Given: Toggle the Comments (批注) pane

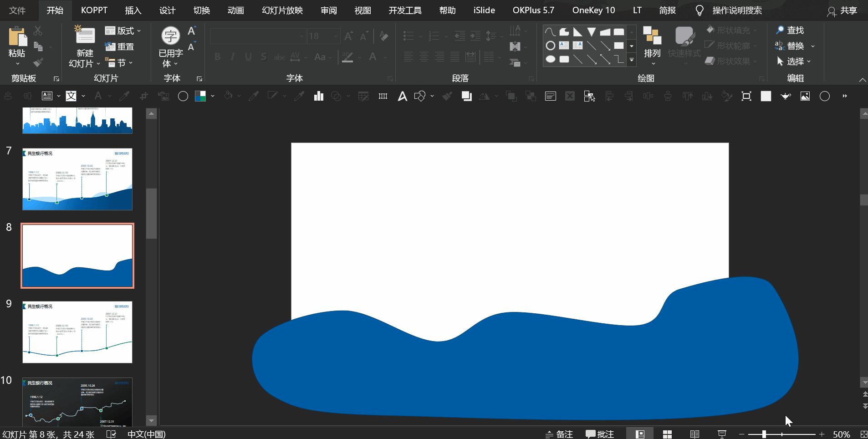Looking at the screenshot, I should (600, 434).
